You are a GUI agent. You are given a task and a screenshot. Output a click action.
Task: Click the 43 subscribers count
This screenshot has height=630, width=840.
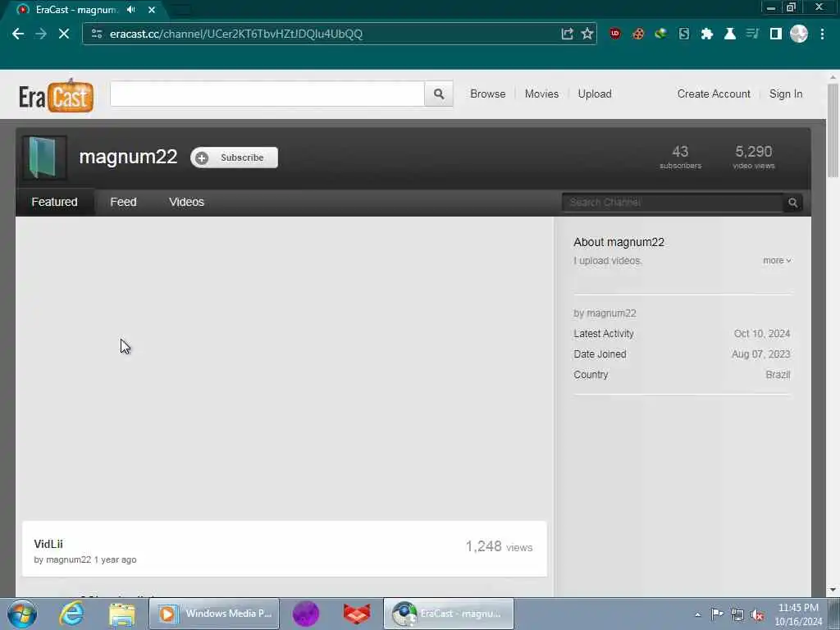coord(680,157)
